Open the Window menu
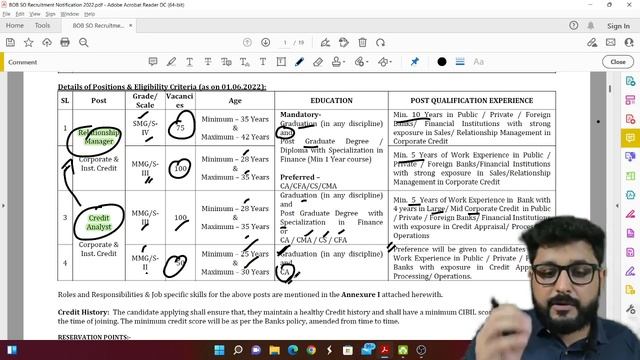Image resolution: width=640 pixels, height=360 pixels. click(70, 14)
